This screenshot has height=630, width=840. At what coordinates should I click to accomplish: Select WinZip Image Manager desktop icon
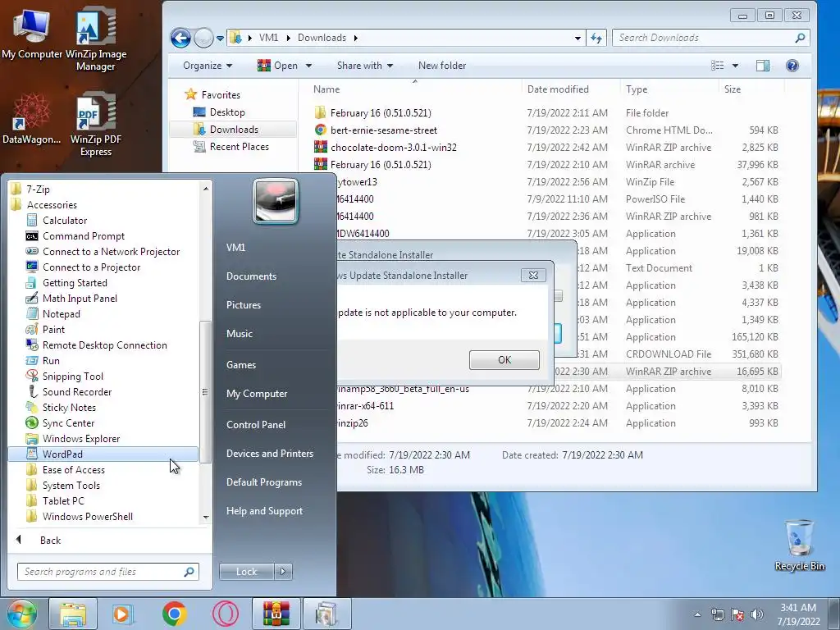(96, 39)
